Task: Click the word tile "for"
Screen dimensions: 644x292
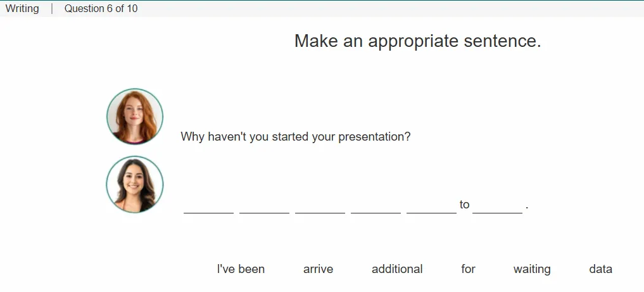Action: (x=468, y=269)
